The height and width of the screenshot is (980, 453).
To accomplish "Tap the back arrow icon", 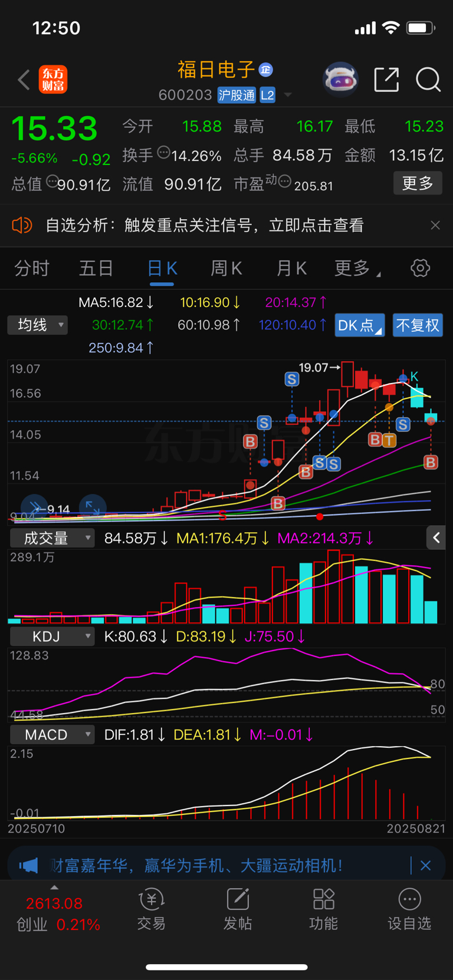I will 24,80.
